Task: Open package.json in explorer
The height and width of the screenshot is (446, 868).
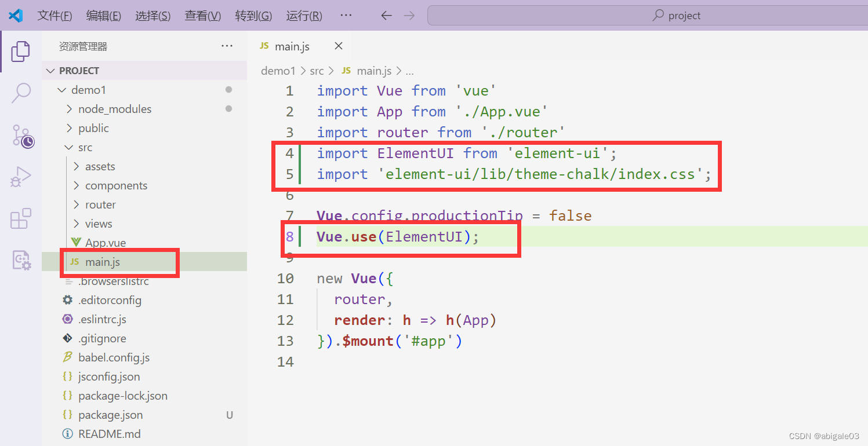Action: (x=144, y=415)
